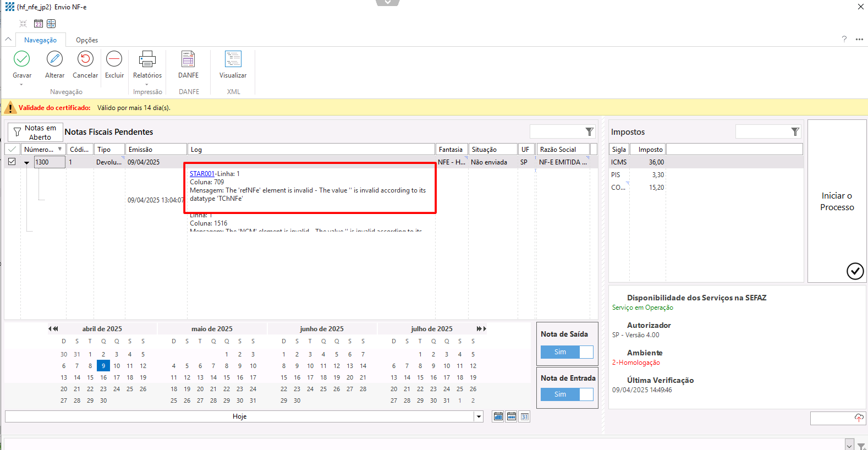
Task: Click the filter funnel in Notas Fiscais Pendentes
Action: point(589,132)
